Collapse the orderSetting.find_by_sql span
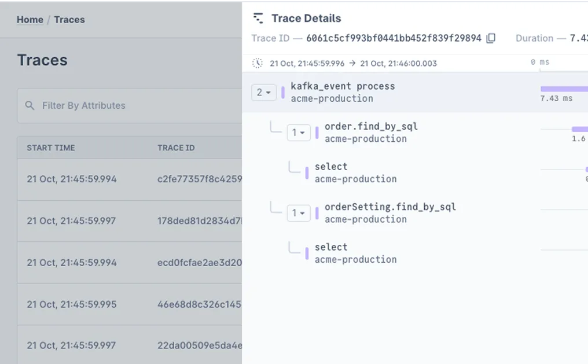 299,213
